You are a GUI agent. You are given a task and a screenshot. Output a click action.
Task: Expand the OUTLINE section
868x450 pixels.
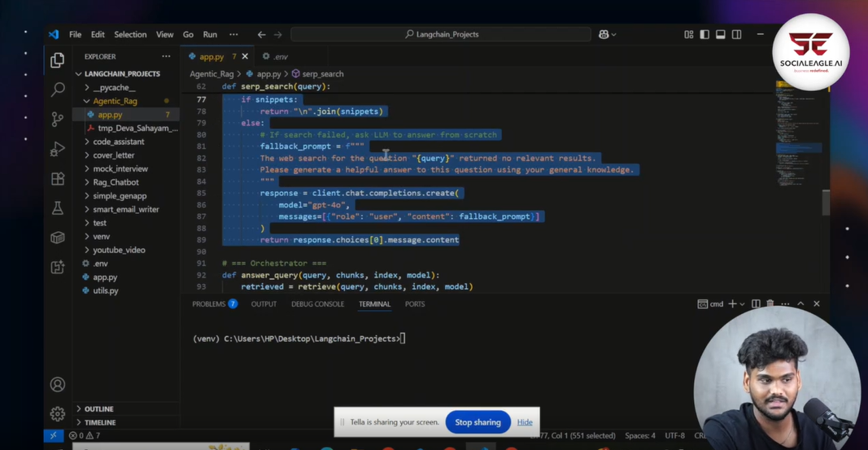coord(98,408)
